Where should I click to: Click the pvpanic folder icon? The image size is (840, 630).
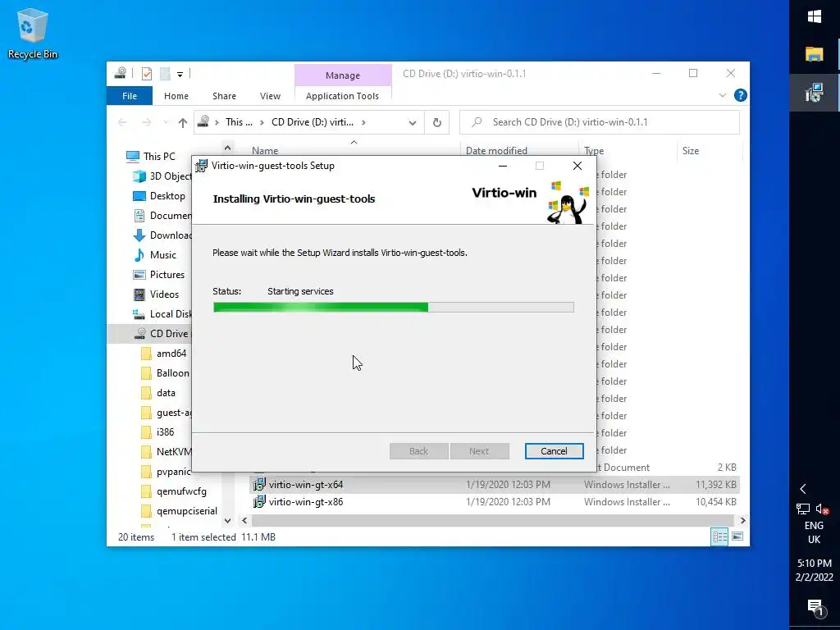pyautogui.click(x=146, y=472)
